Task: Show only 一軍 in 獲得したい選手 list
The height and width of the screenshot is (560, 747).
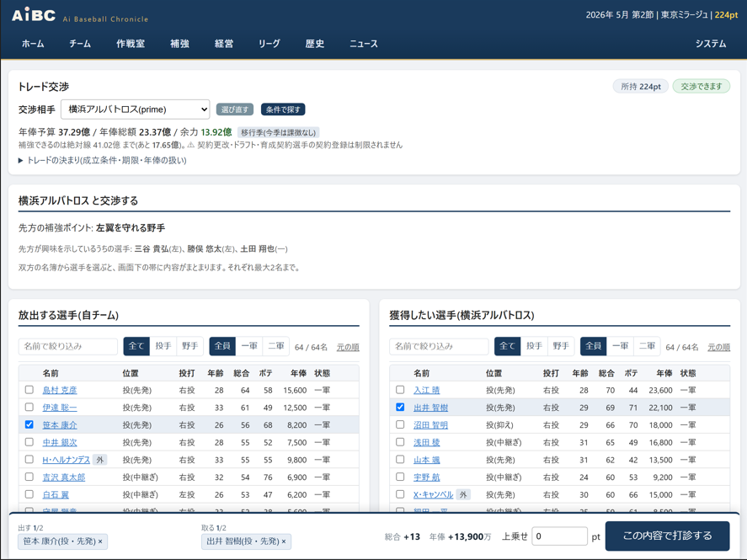Action: click(x=621, y=346)
